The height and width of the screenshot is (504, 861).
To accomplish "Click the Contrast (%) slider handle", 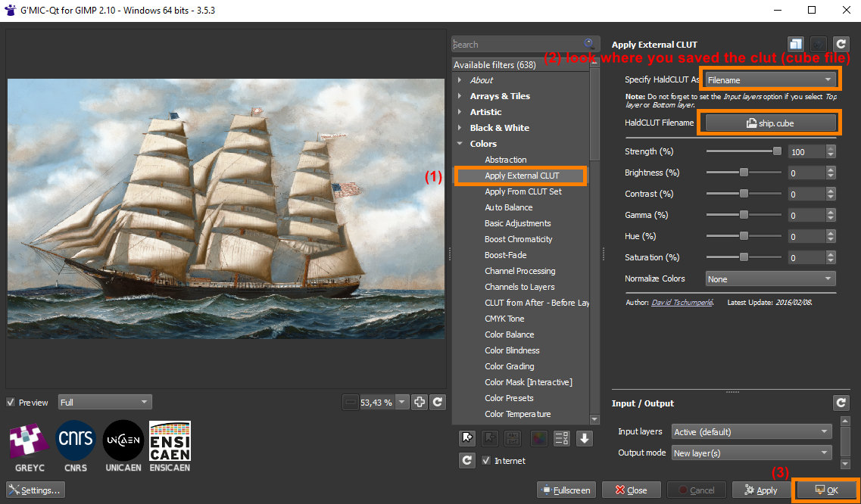I will [x=744, y=194].
